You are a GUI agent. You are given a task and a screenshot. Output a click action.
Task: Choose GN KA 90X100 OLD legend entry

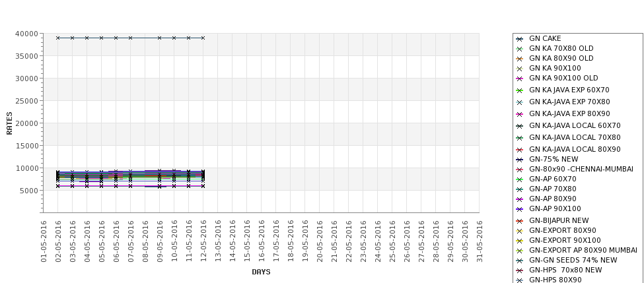563,78
